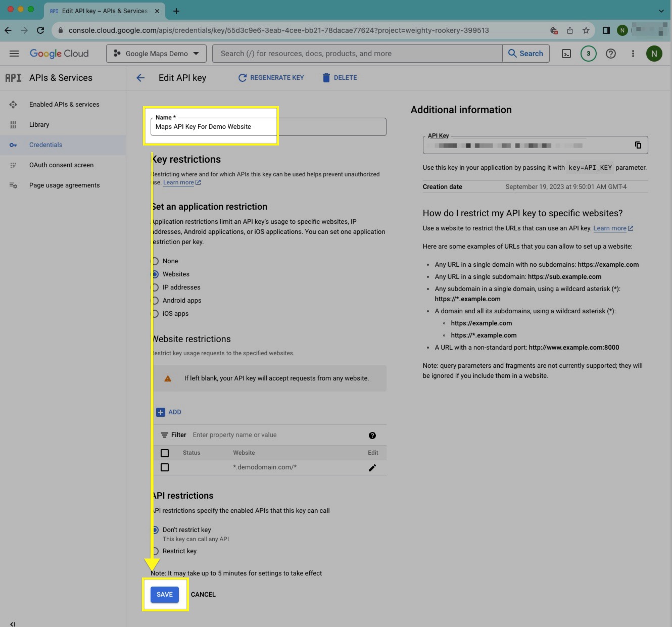The height and width of the screenshot is (627, 672).
Task: Click the browser back arrow
Action: tap(8, 30)
